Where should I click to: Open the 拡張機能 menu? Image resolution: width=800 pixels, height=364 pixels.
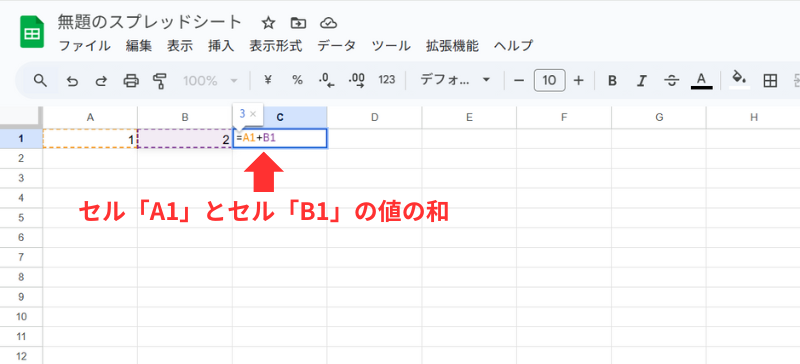pos(453,46)
